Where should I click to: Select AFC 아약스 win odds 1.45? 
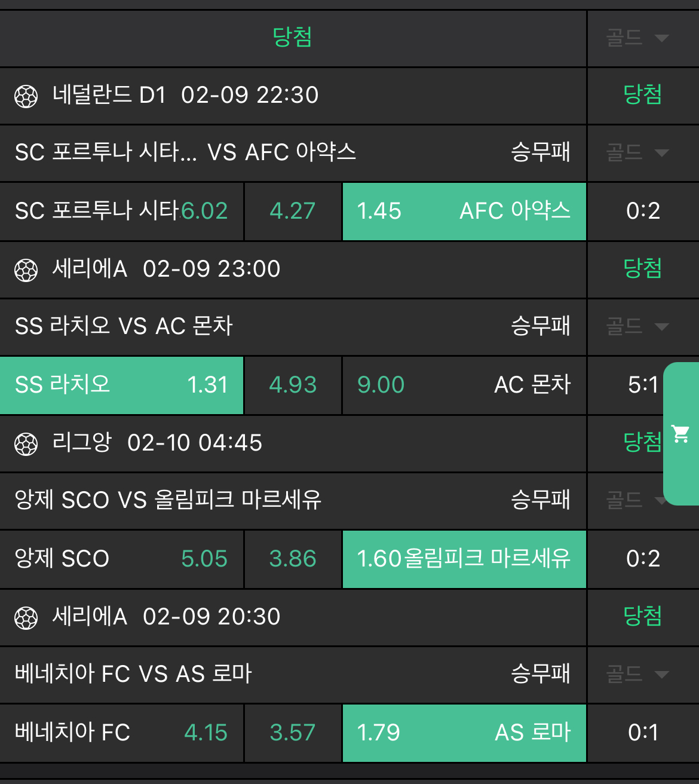(x=464, y=212)
